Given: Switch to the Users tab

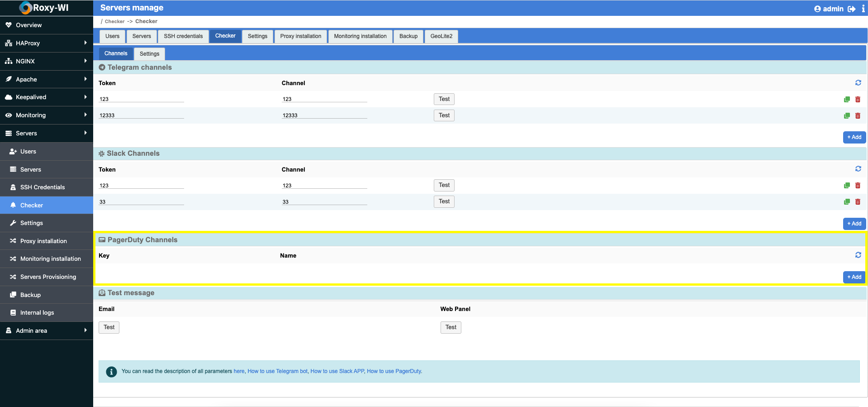Looking at the screenshot, I should (x=112, y=36).
